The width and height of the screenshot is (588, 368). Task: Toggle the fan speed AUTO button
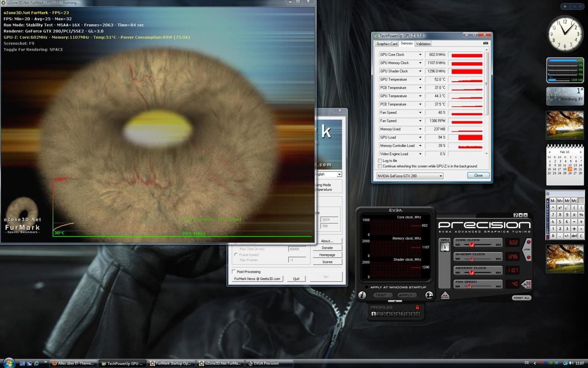pos(527,284)
